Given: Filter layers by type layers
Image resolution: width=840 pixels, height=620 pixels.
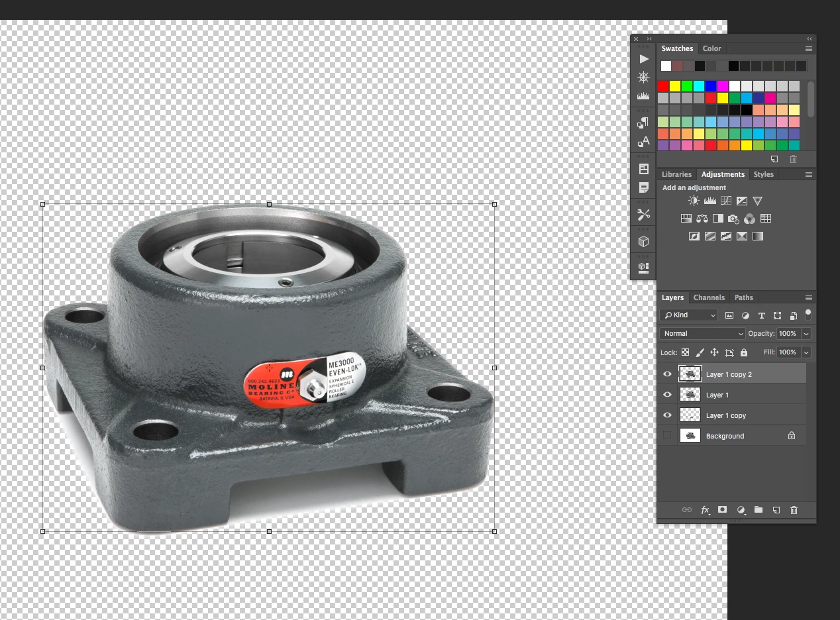Looking at the screenshot, I should click(761, 315).
